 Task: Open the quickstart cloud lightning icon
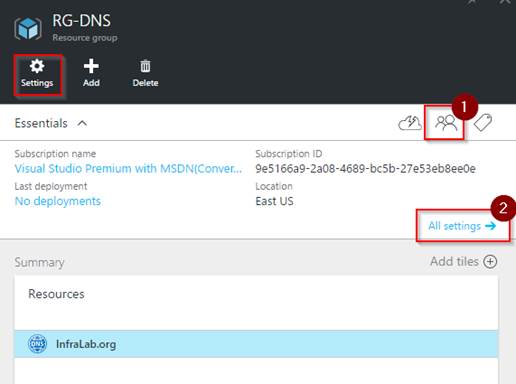tap(410, 123)
